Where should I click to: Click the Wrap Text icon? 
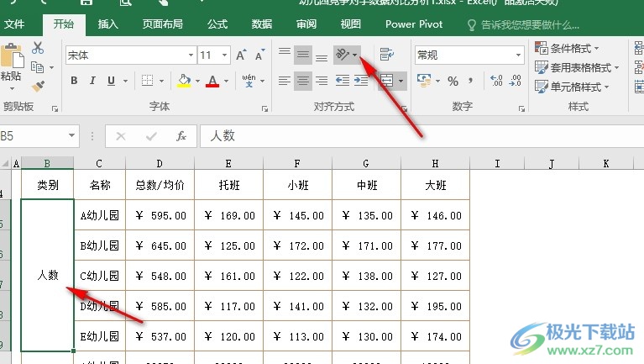(386, 55)
